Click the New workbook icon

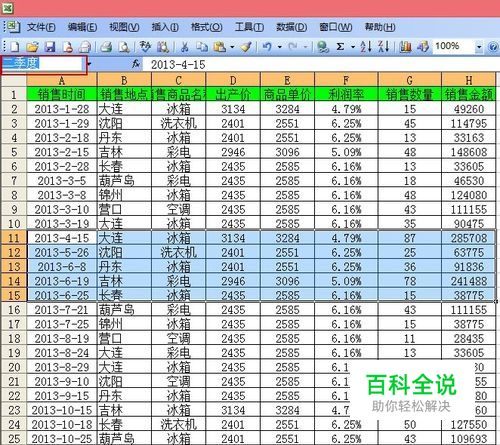(x=14, y=47)
